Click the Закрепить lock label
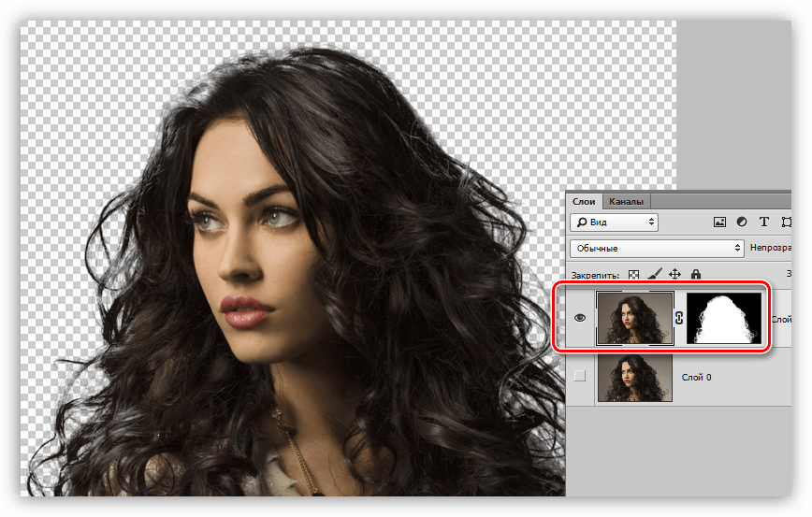 click(x=595, y=275)
